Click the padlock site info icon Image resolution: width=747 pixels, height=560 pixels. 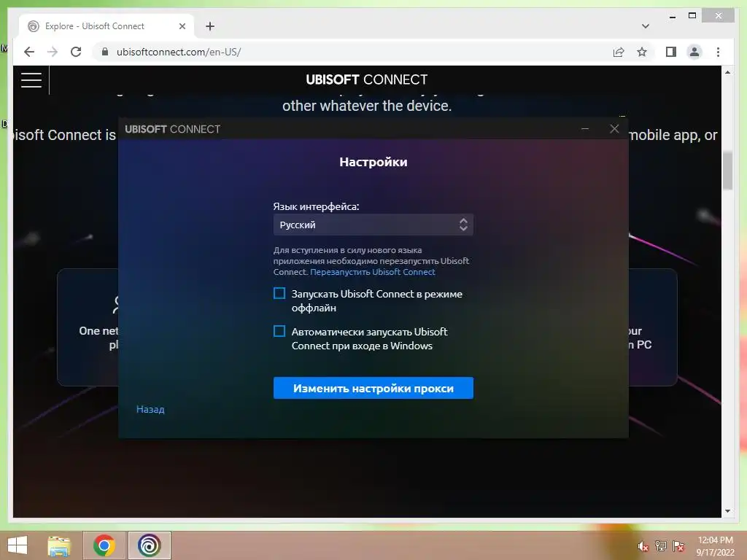click(x=105, y=52)
